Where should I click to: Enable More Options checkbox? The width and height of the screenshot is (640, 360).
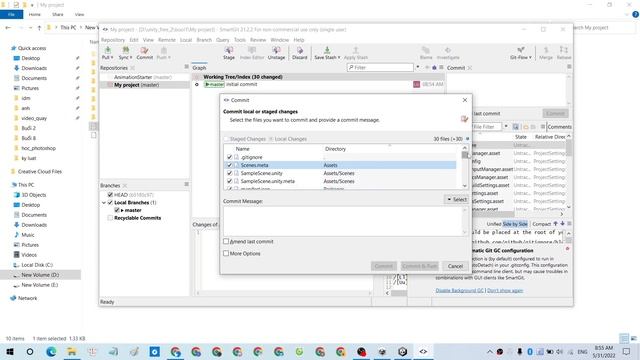226,253
